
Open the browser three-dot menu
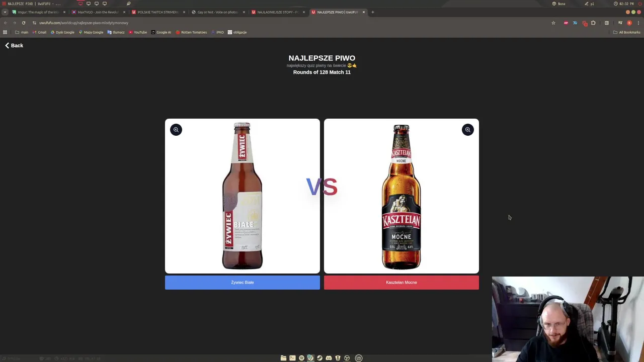(638, 23)
